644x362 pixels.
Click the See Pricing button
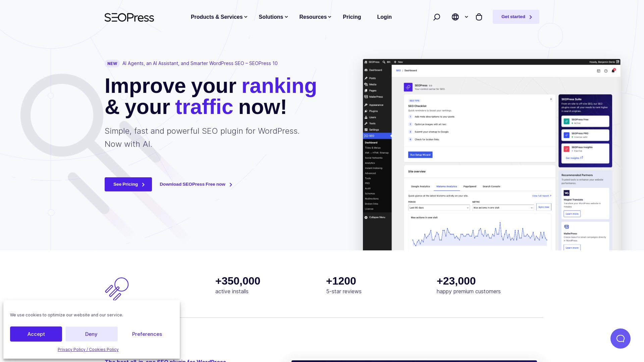tap(128, 184)
